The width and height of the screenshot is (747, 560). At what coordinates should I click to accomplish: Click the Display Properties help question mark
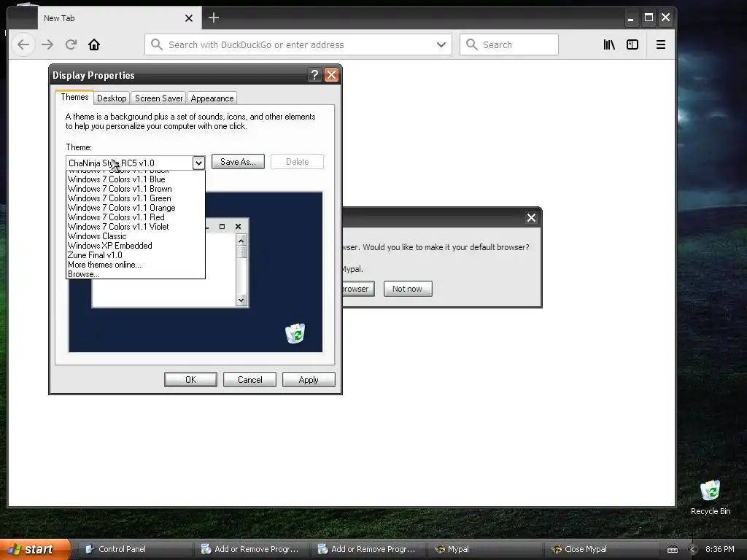coord(314,75)
